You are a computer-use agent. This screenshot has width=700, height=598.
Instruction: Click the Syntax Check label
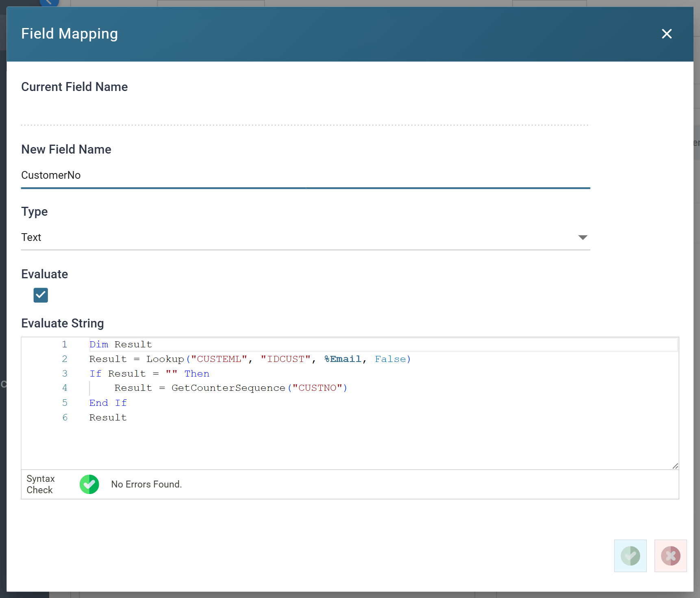coord(41,484)
